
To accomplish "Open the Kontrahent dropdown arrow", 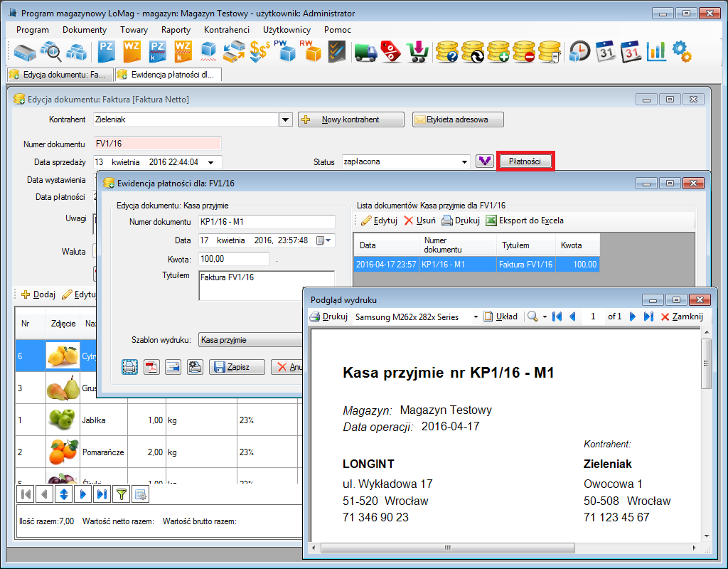I will 285,119.
